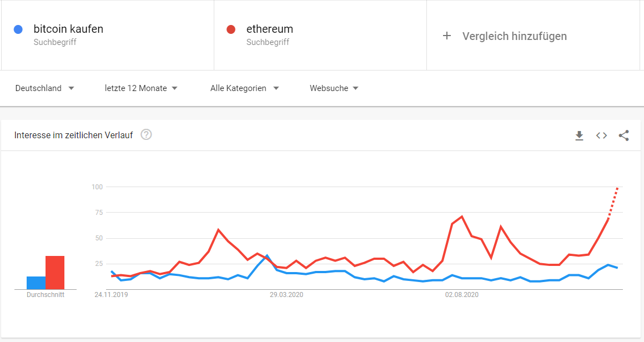Edit the bitcoin kaufen search term
The width and height of the screenshot is (644, 342).
[68, 29]
